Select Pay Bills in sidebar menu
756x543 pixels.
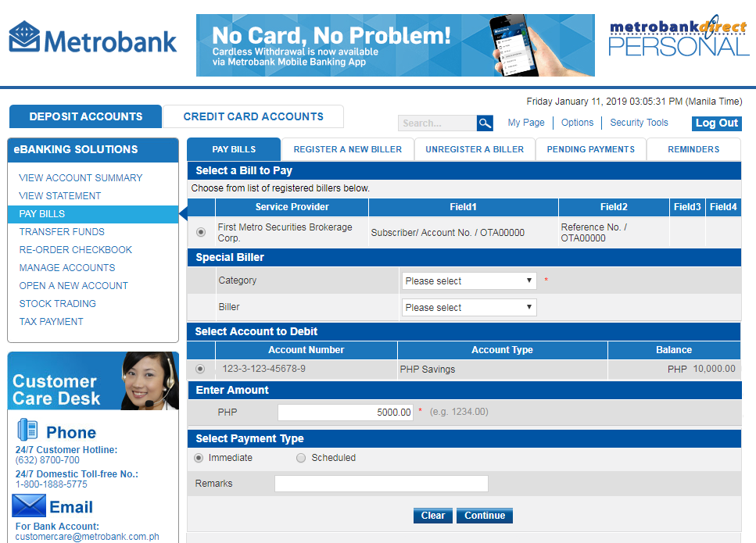pyautogui.click(x=93, y=214)
